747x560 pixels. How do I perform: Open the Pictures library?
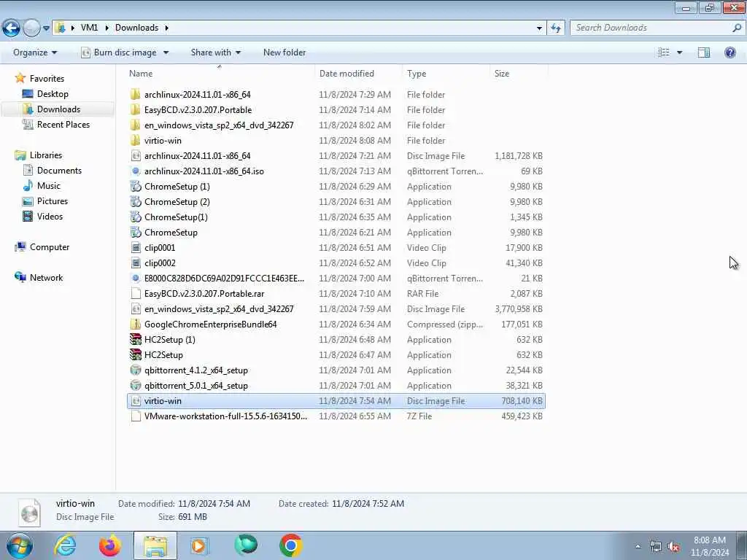[53, 201]
